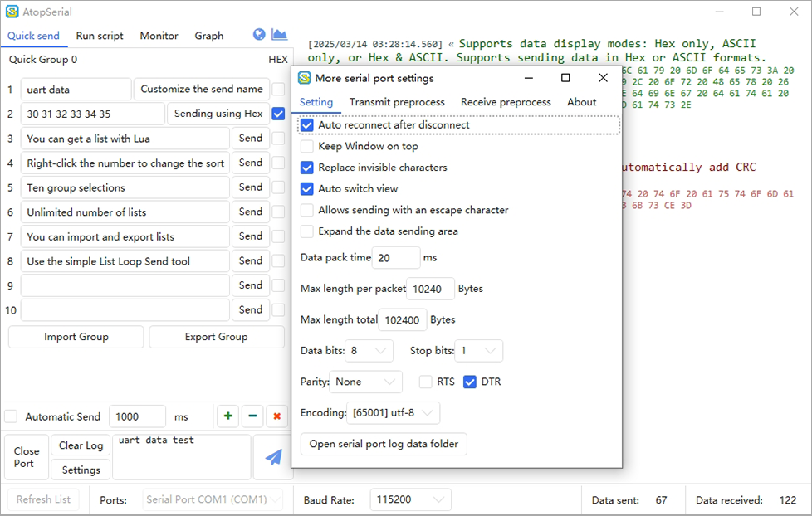Image resolution: width=812 pixels, height=516 pixels.
Task: Click the green minus remove-row button
Action: coord(252,416)
